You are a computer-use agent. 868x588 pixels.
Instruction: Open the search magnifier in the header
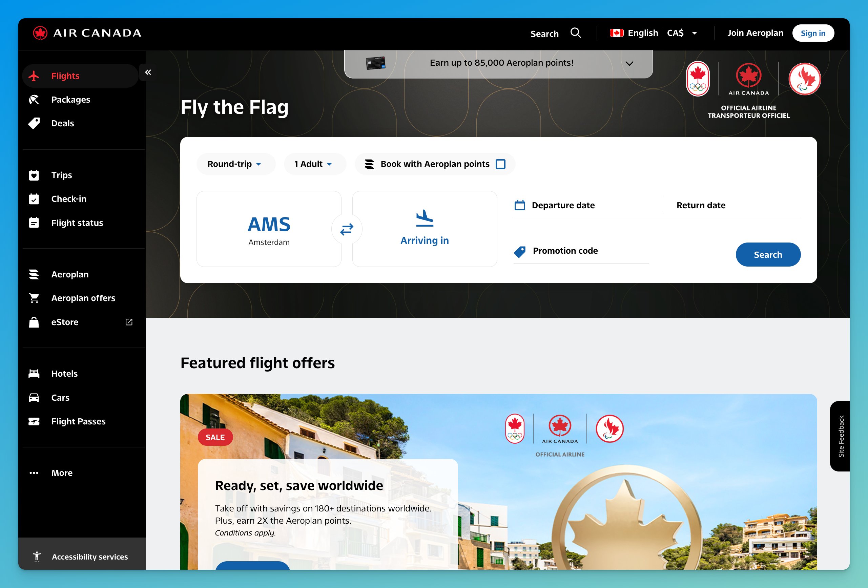coord(576,33)
